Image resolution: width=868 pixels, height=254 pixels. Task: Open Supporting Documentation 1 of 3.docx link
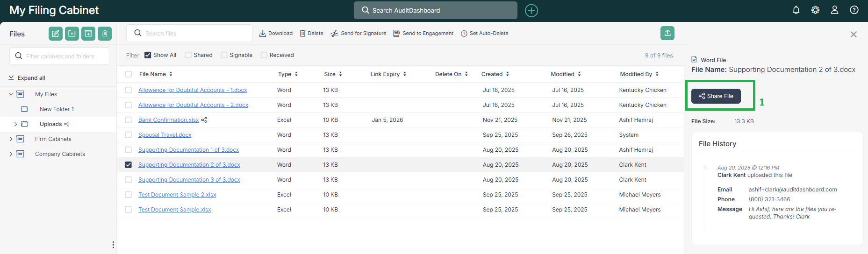tap(188, 150)
